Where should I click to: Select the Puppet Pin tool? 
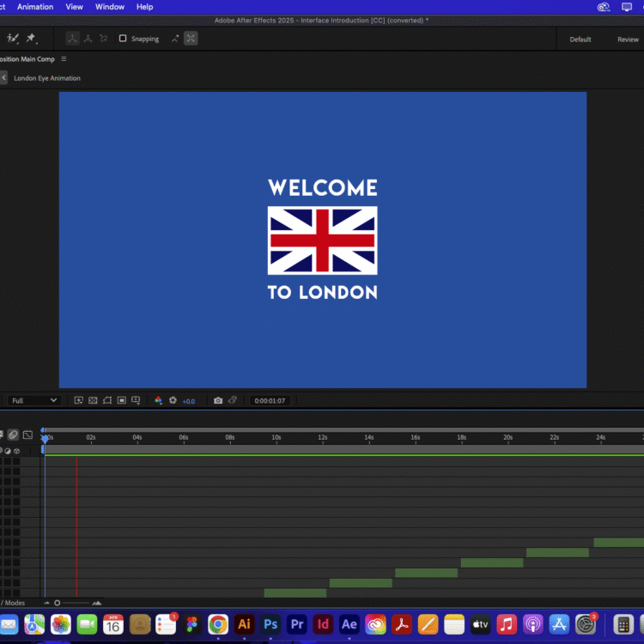[x=31, y=39]
